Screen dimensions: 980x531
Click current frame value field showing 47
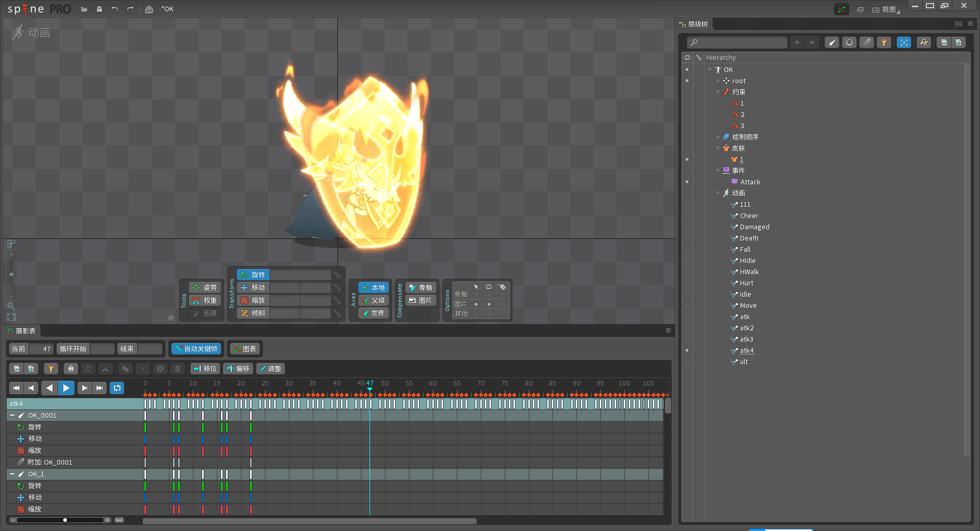41,349
